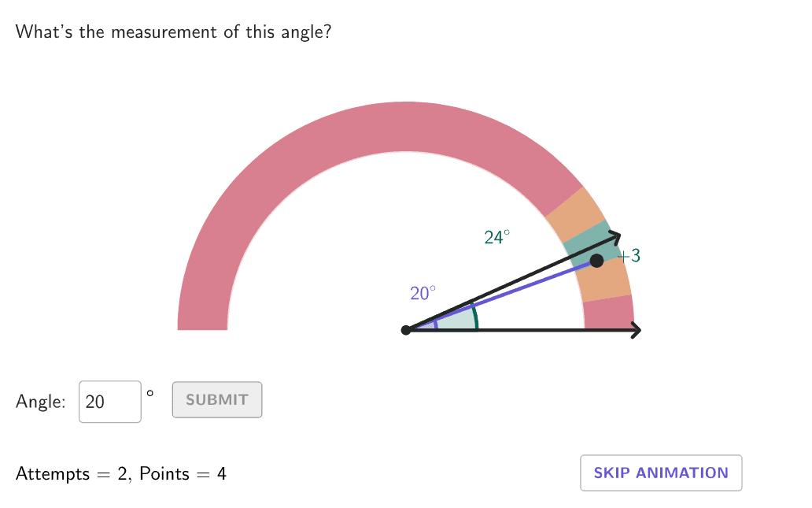Click the green 24° angle label
This screenshot has height=508, width=812.
click(x=497, y=236)
